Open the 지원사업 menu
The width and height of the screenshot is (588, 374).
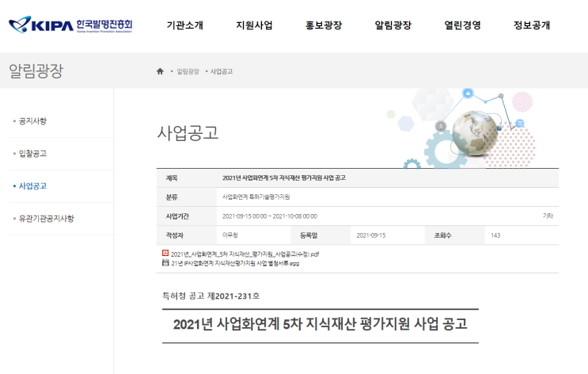[x=254, y=25]
